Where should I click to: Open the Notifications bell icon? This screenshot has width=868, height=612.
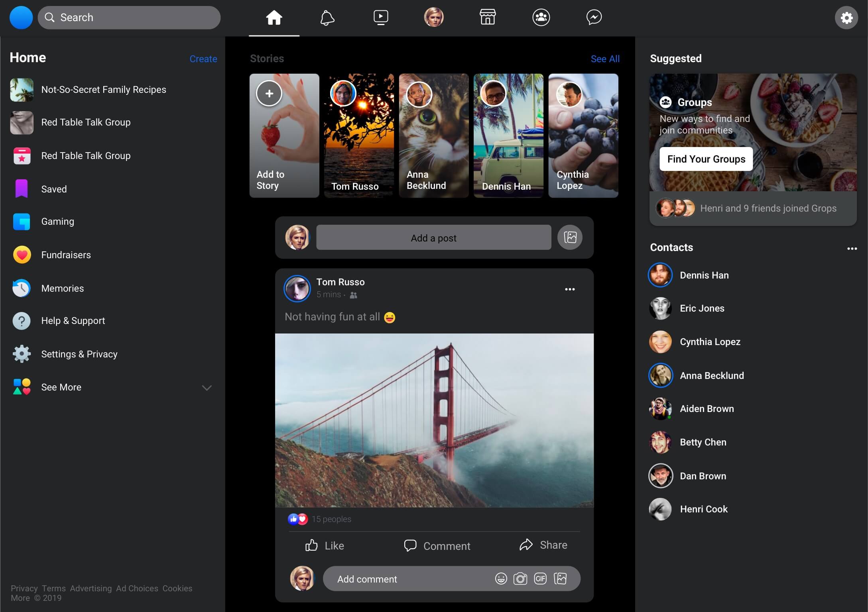[x=327, y=18]
